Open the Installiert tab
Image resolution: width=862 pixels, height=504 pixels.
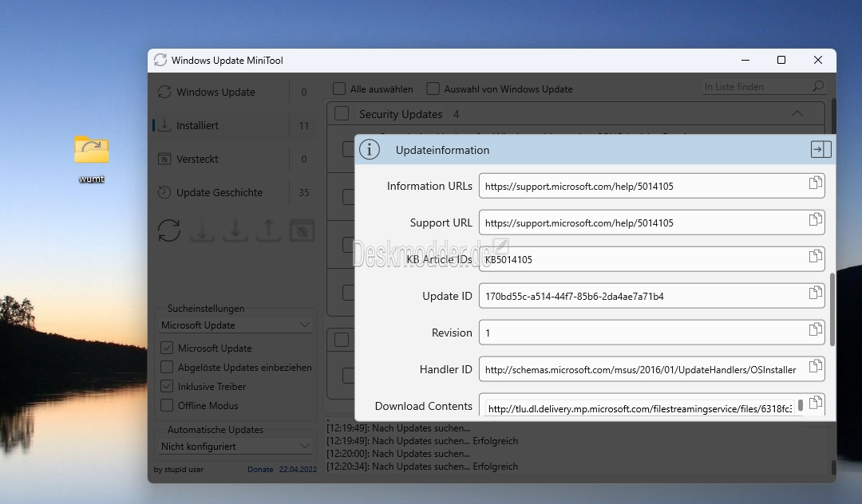point(235,125)
